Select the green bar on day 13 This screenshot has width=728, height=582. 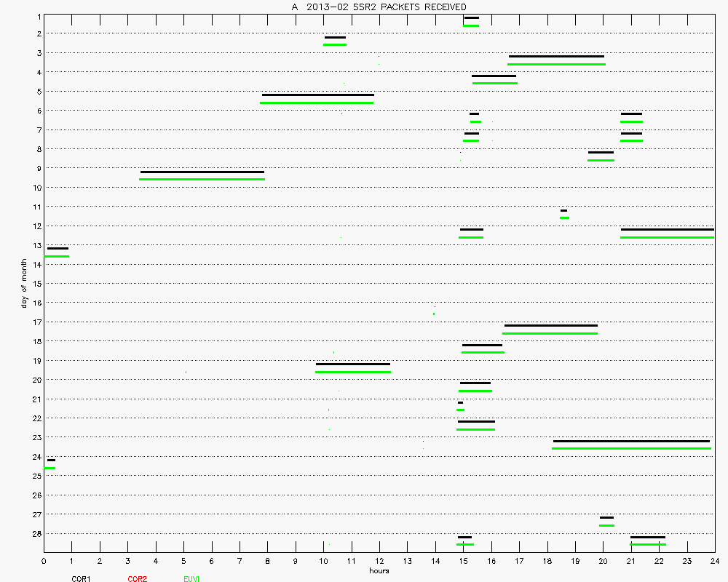point(57,256)
